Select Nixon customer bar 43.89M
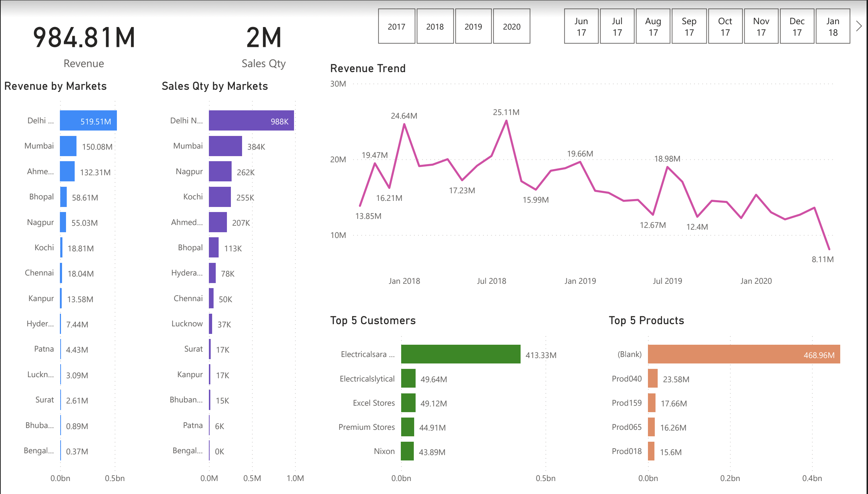This screenshot has width=868, height=494. click(407, 451)
